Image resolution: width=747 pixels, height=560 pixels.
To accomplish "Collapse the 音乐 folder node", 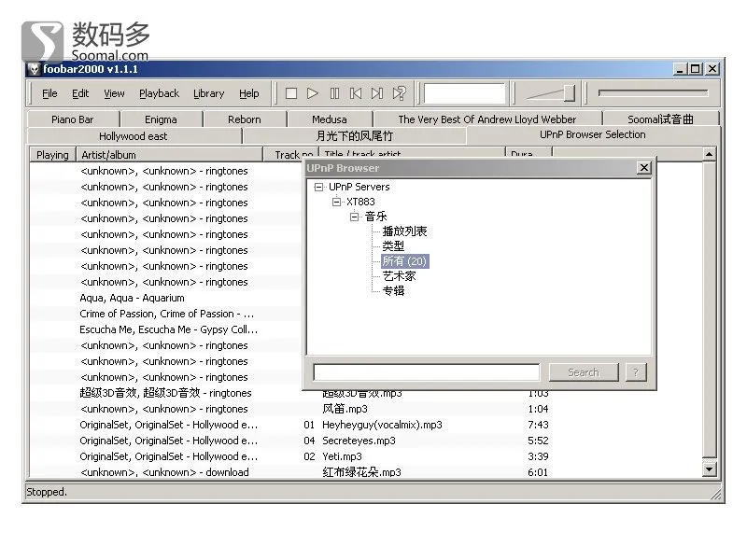I will (354, 217).
